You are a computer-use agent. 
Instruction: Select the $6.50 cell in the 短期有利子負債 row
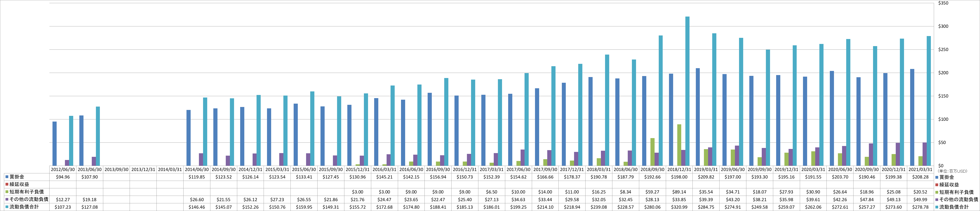pos(492,192)
